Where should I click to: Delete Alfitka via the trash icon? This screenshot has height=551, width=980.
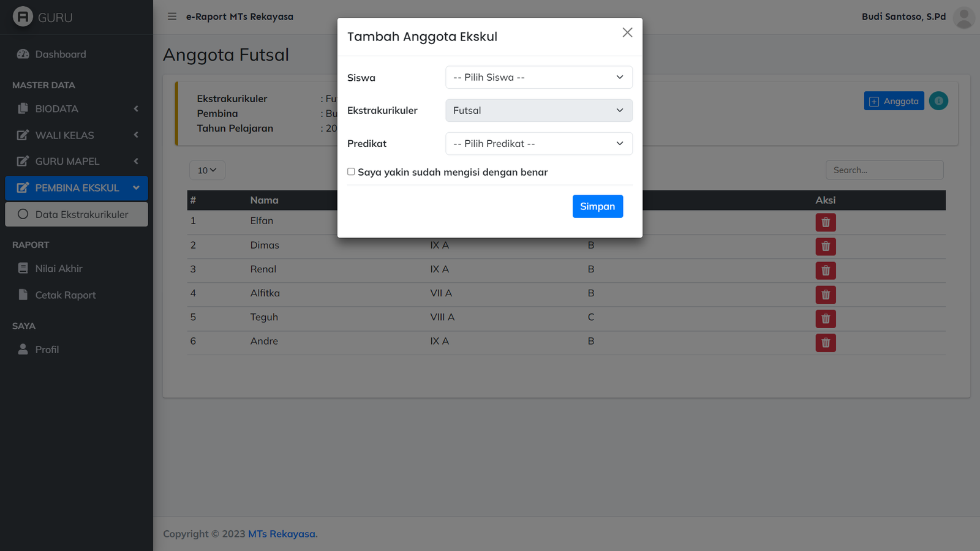point(825,294)
